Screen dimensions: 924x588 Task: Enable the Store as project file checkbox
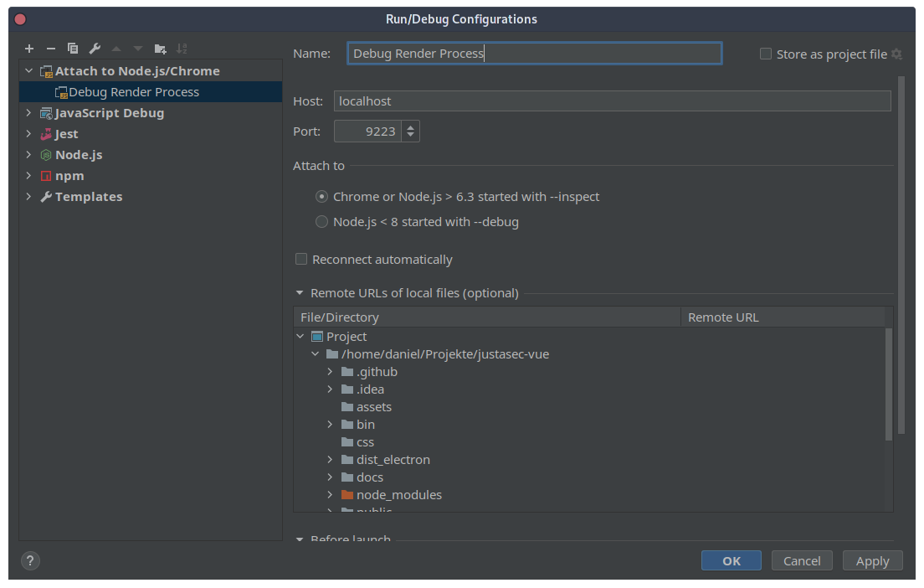765,54
